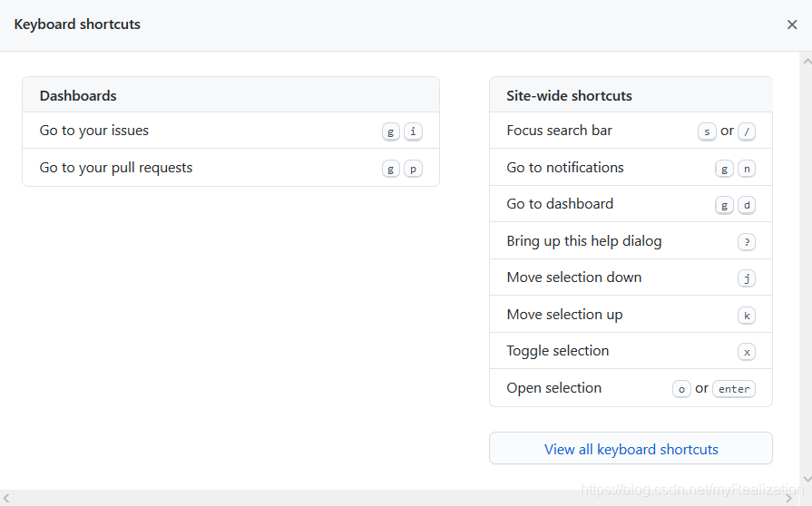
Task: Click the Site-wide shortcuts header
Action: point(570,95)
